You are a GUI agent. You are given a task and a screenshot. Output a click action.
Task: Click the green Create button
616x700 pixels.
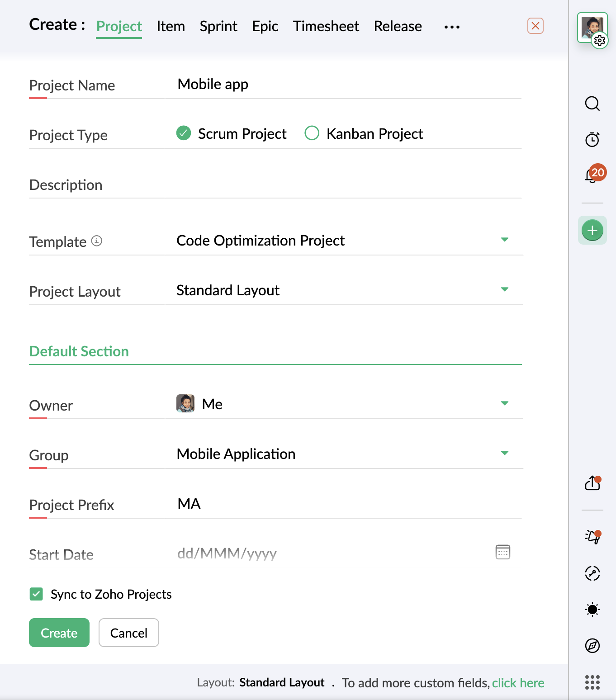tap(59, 633)
